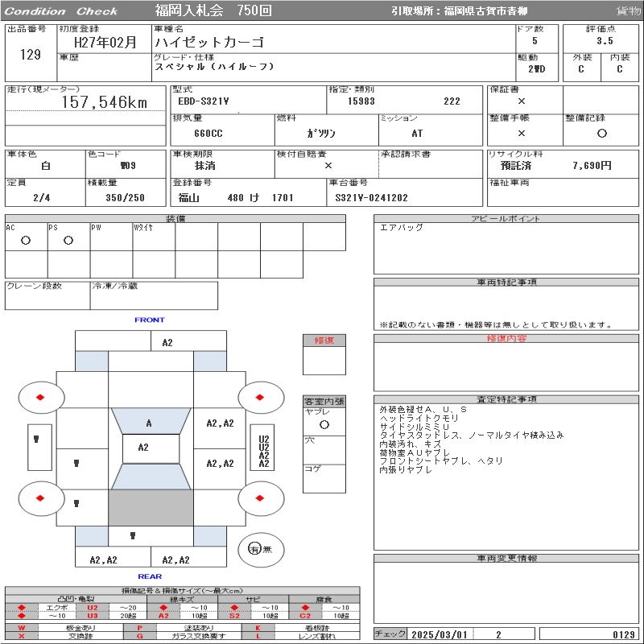
Task: Click the circle mark under ヤブレ interior condition
Action: coord(324,425)
